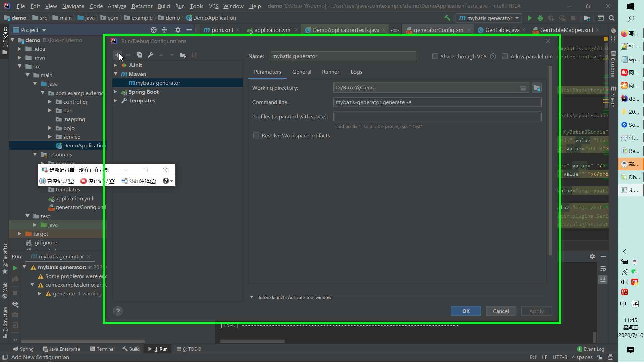Click the Debug bug icon in the main toolbar

pos(540,18)
